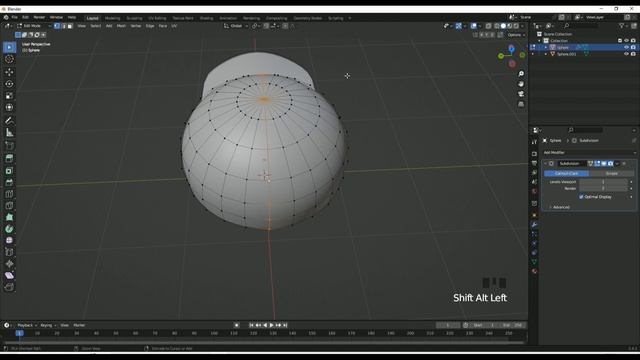Select the Catmull-Clark subdivision button
Viewport: 640px width, 360px height.
tap(567, 173)
